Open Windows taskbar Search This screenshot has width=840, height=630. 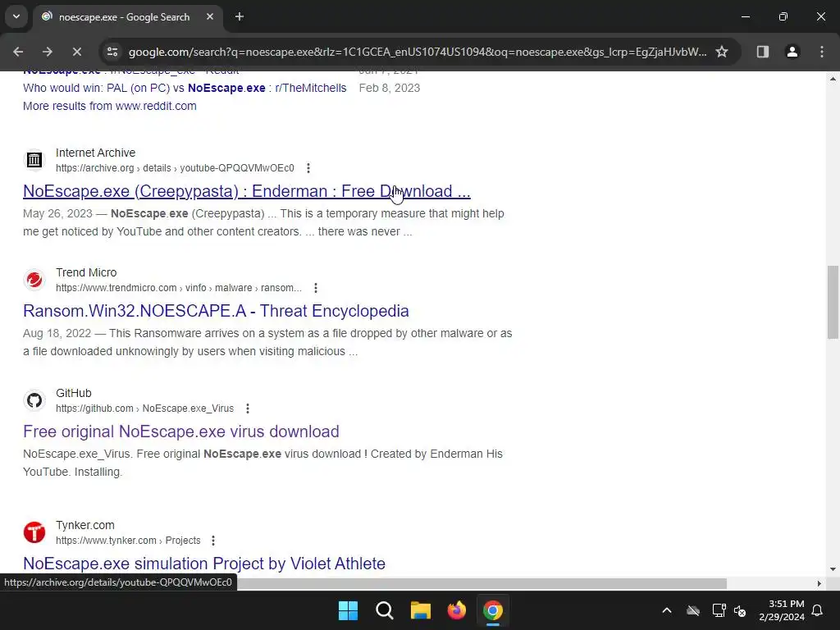point(385,610)
